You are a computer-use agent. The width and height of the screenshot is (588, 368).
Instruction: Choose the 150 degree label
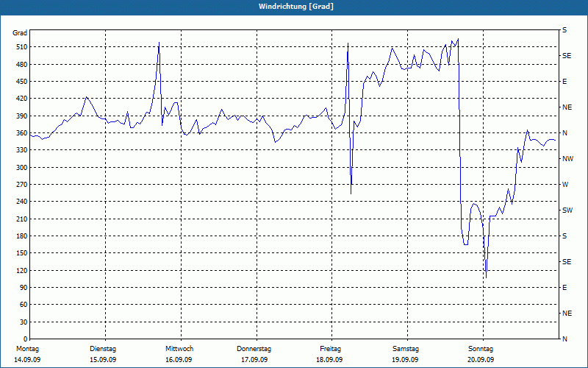click(22, 253)
